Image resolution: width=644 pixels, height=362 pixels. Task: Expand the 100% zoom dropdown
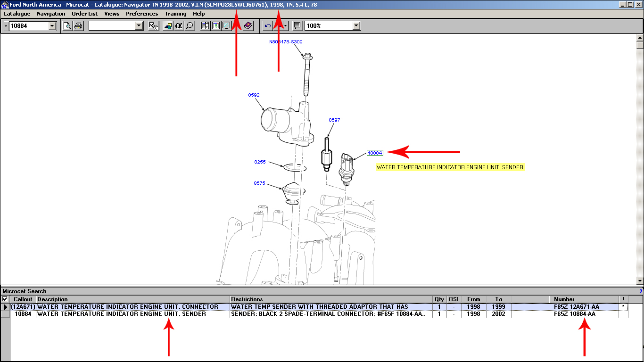356,26
